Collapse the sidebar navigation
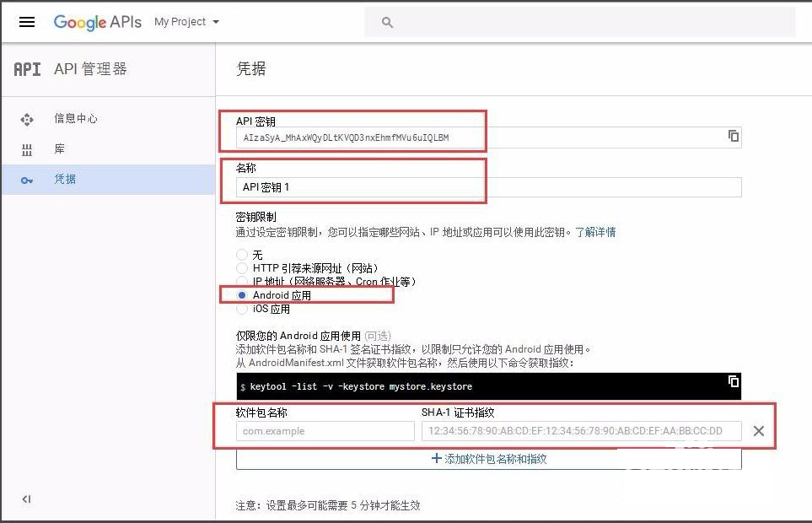This screenshot has width=812, height=523. [26, 499]
